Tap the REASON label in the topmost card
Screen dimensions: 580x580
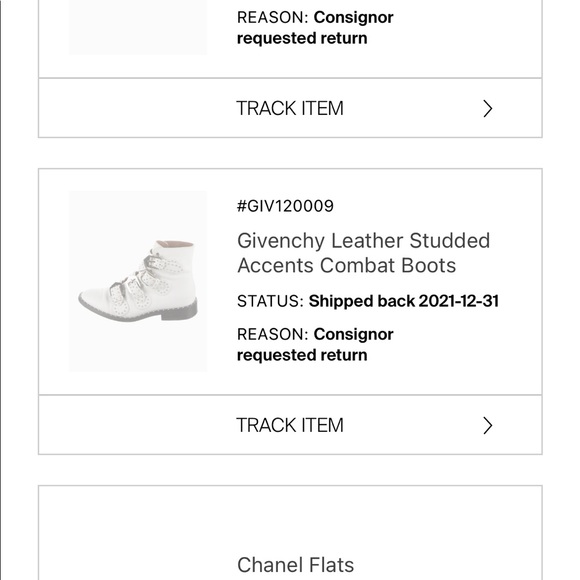272,17
